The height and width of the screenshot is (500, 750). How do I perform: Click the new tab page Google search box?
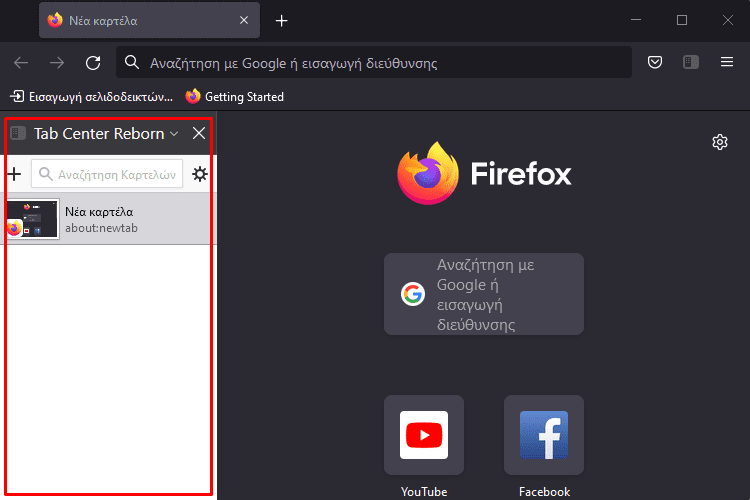click(x=484, y=294)
